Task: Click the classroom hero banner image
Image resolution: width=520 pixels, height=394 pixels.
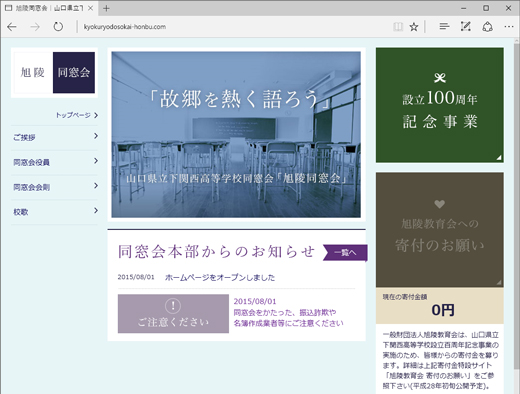Action: click(236, 135)
